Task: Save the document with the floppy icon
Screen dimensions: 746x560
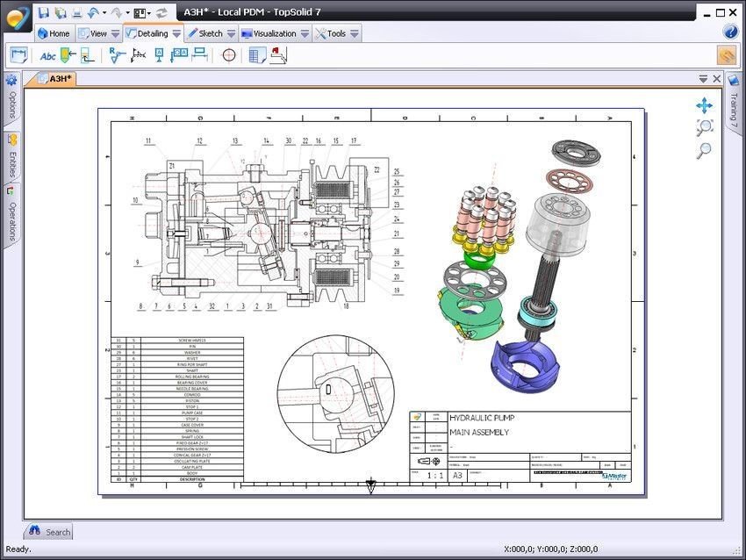Action: coord(43,12)
